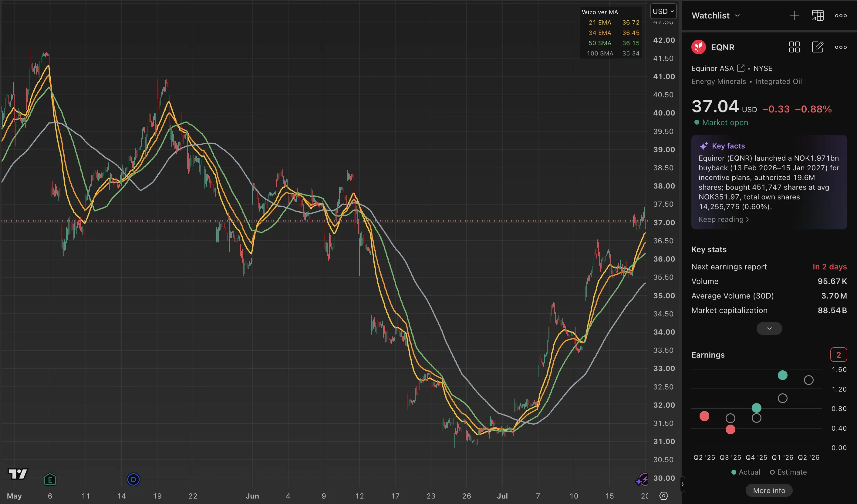This screenshot has width=857, height=504.
Task: Click the TradingView logo on chart
Action: pyautogui.click(x=18, y=474)
